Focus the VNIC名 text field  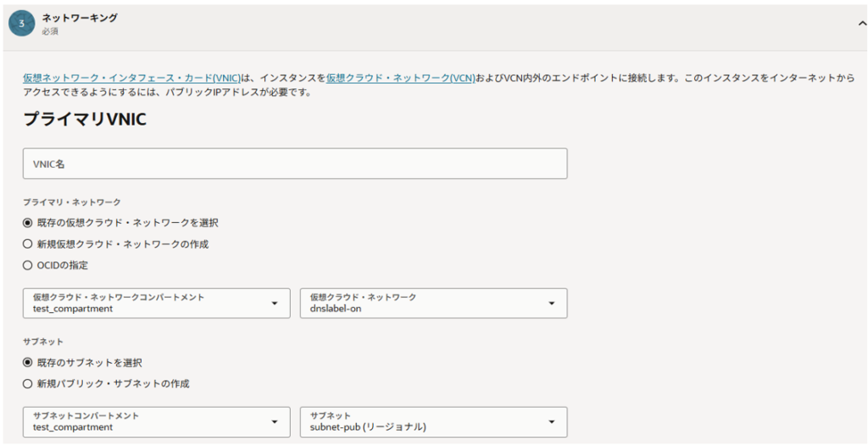tap(295, 164)
